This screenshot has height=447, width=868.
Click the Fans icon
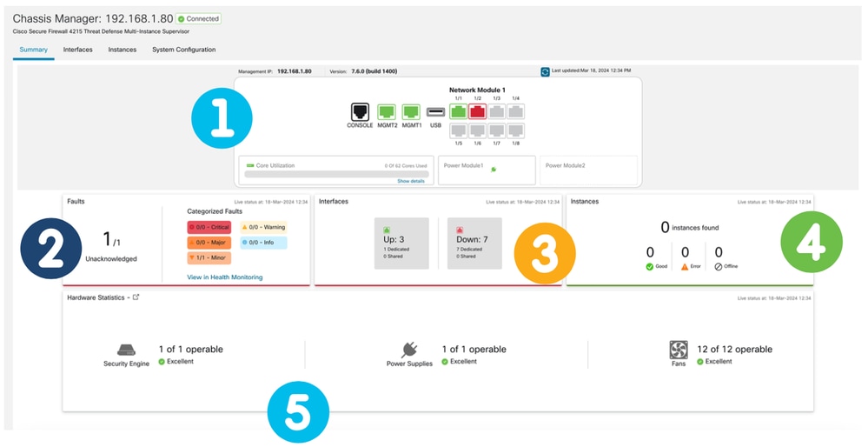pyautogui.click(x=679, y=350)
